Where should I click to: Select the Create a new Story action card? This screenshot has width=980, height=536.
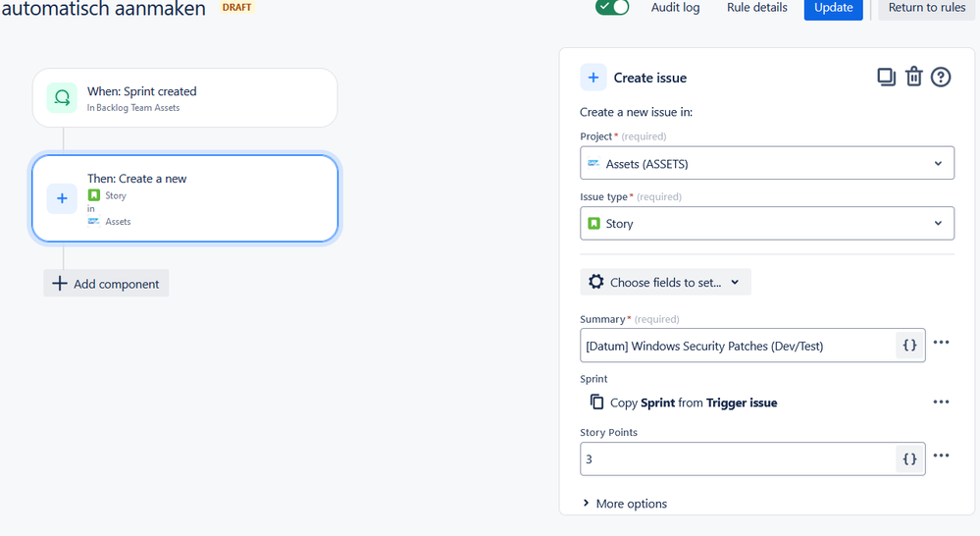pyautogui.click(x=185, y=198)
